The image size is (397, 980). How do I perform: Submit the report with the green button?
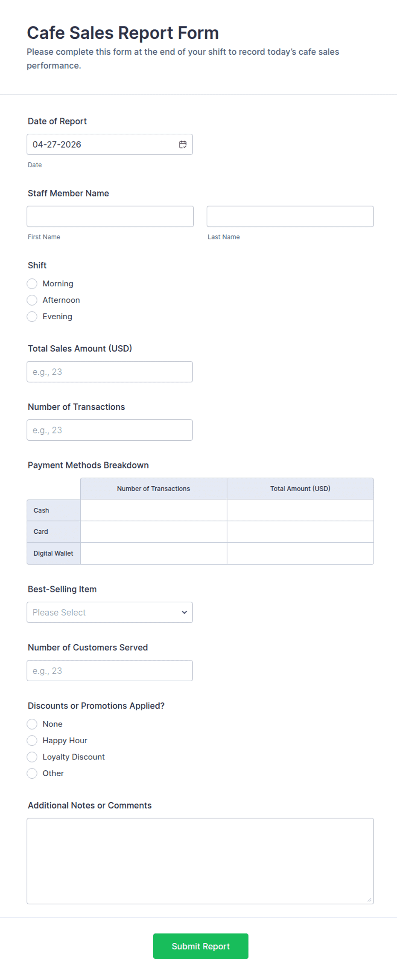coord(201,946)
